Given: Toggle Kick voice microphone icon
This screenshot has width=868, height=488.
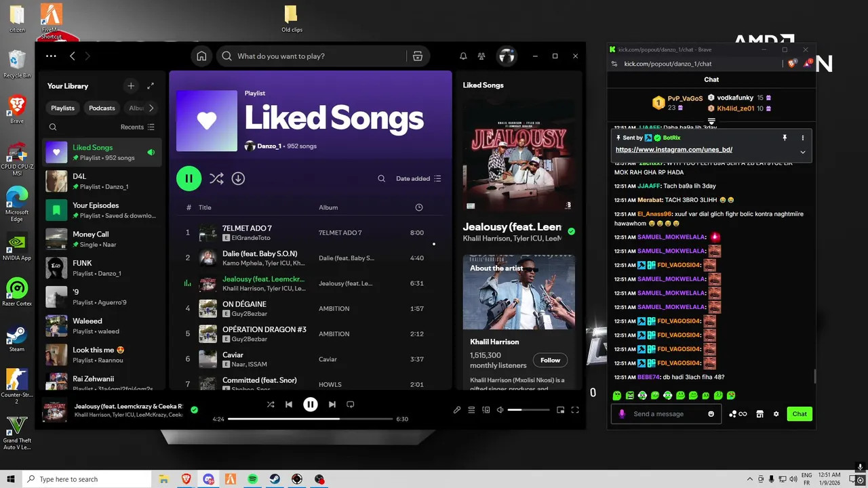Looking at the screenshot, I should (x=622, y=414).
